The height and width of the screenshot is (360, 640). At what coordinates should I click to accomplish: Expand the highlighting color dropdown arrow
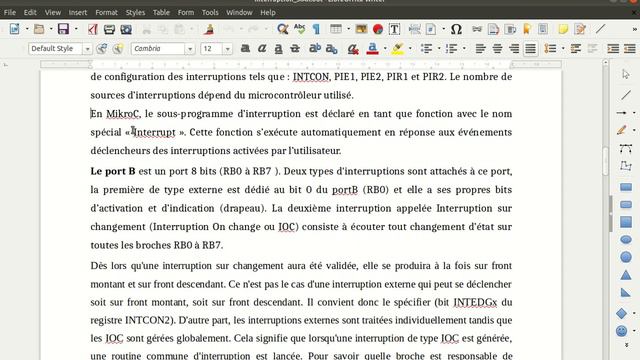pyautogui.click(x=410, y=49)
